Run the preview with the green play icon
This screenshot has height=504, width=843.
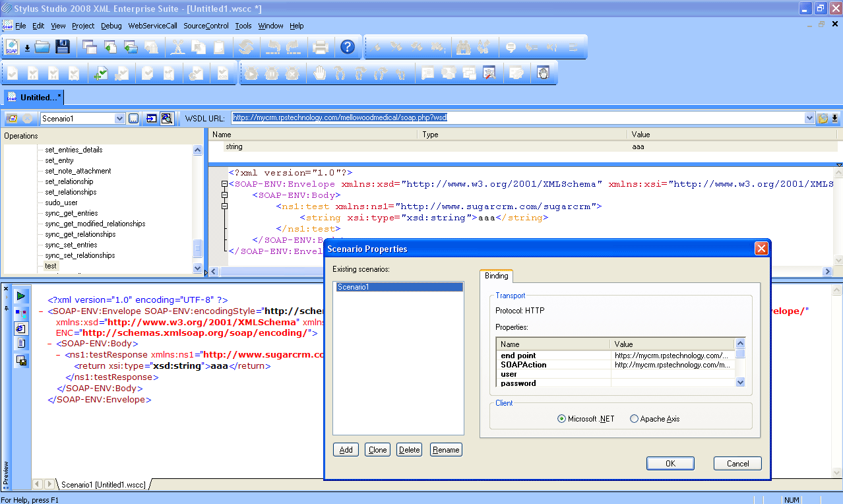click(21, 296)
